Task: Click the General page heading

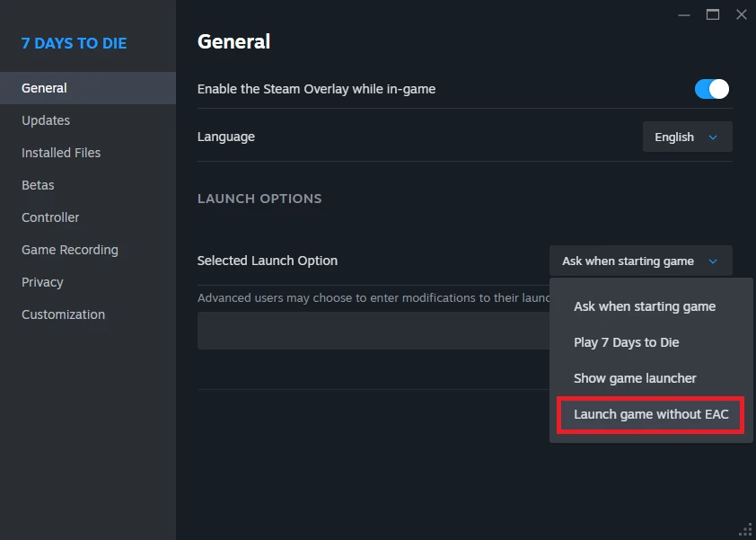Action: click(233, 41)
